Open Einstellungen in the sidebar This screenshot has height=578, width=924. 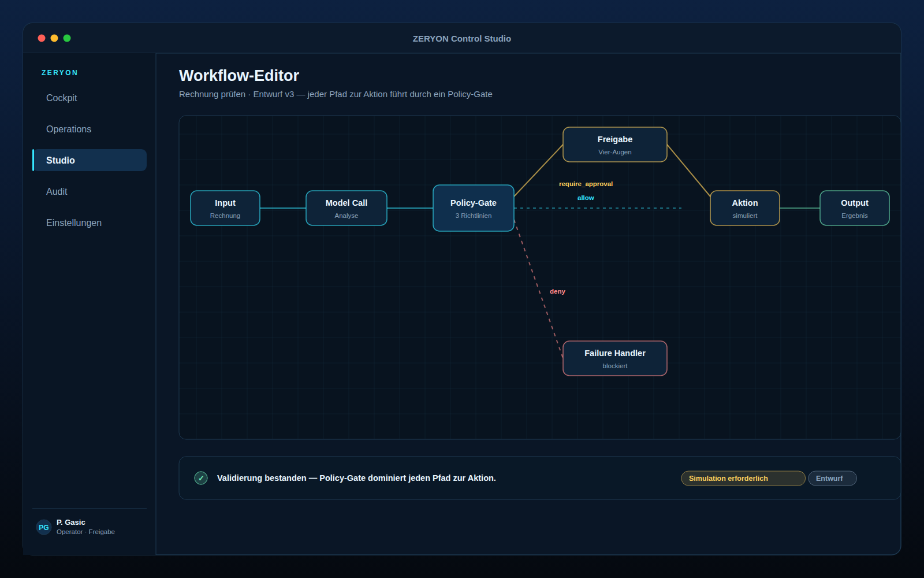(90, 223)
